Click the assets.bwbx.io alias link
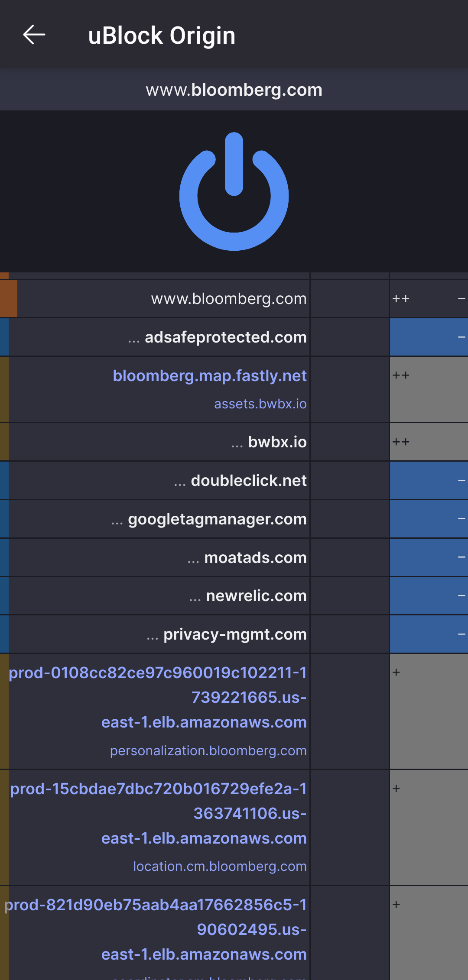The image size is (468, 980). tap(260, 404)
